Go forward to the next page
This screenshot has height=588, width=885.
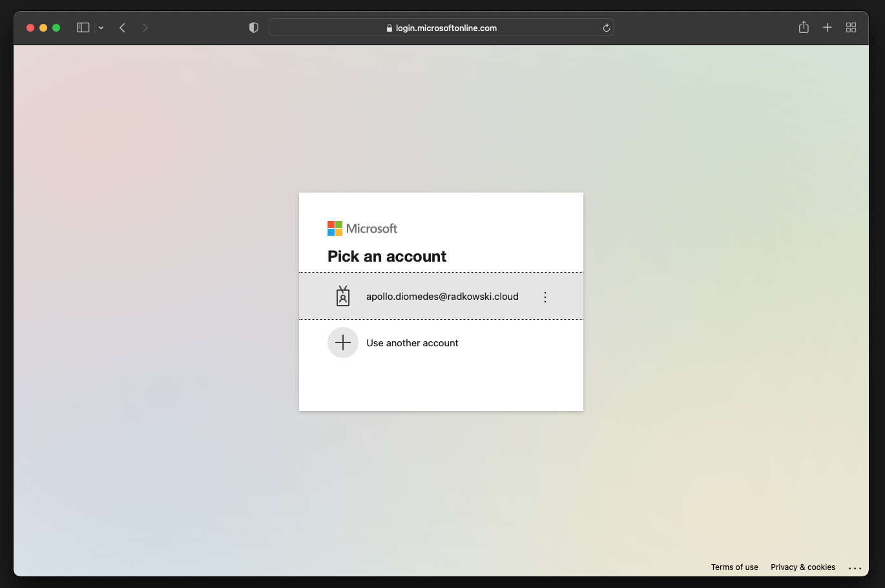pyautogui.click(x=145, y=28)
